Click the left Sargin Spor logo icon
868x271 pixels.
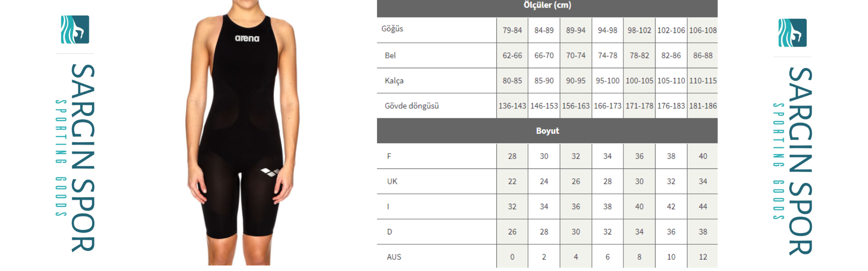pyautogui.click(x=75, y=29)
